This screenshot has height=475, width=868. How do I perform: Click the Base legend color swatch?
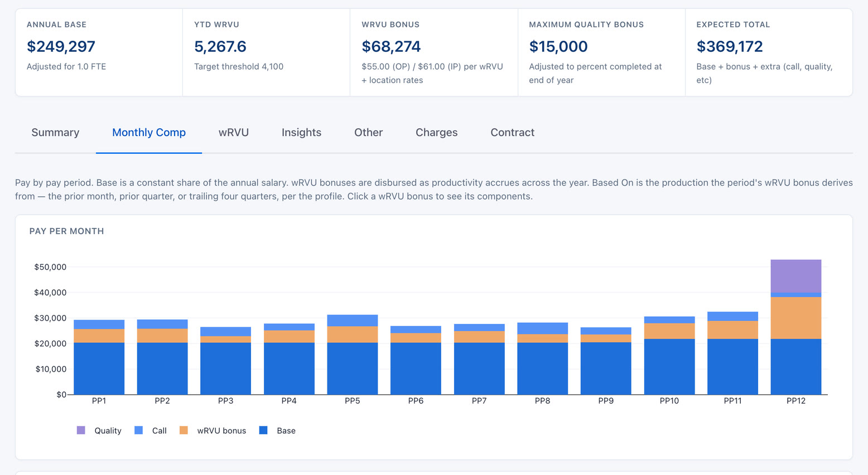264,430
